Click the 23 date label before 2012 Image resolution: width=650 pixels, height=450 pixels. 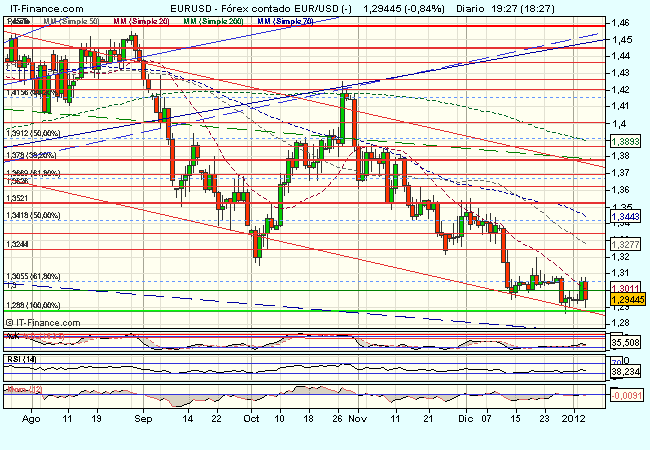pyautogui.click(x=545, y=419)
